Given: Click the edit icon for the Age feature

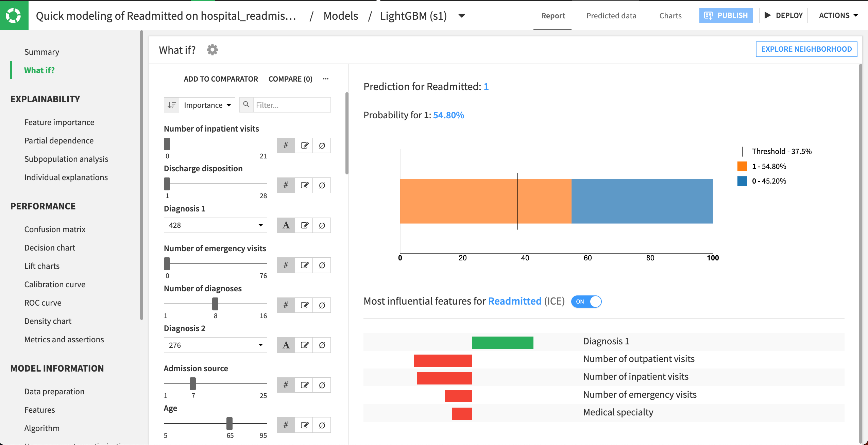Looking at the screenshot, I should click(304, 425).
